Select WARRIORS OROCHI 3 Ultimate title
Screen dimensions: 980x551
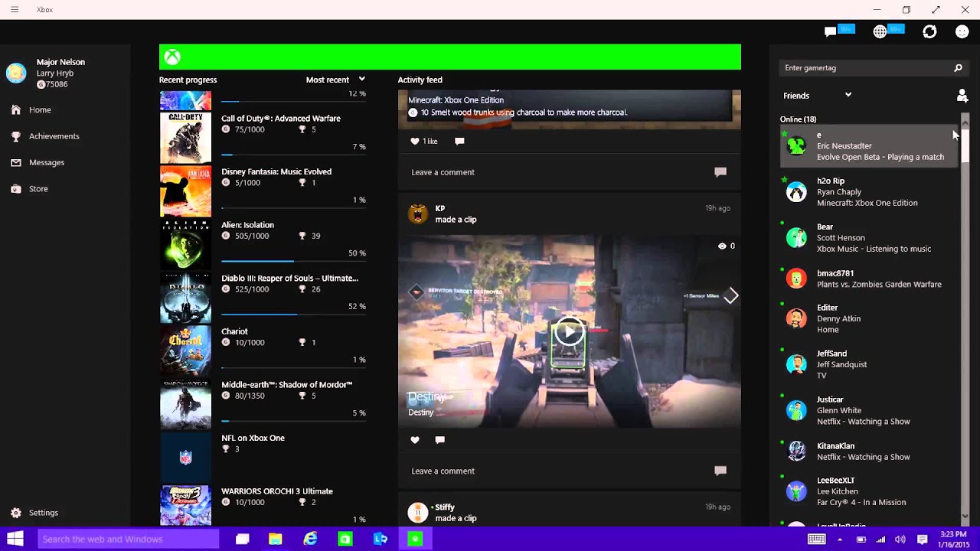pos(277,491)
